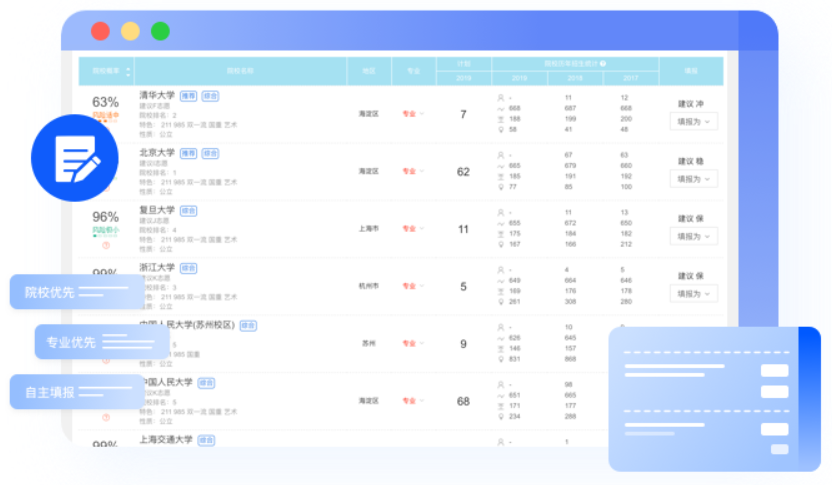Click the 上海市 region cell

pos(369,228)
